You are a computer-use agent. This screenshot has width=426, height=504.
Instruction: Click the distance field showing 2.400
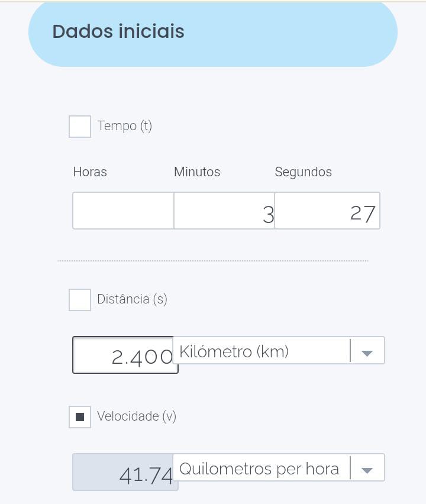pos(124,356)
